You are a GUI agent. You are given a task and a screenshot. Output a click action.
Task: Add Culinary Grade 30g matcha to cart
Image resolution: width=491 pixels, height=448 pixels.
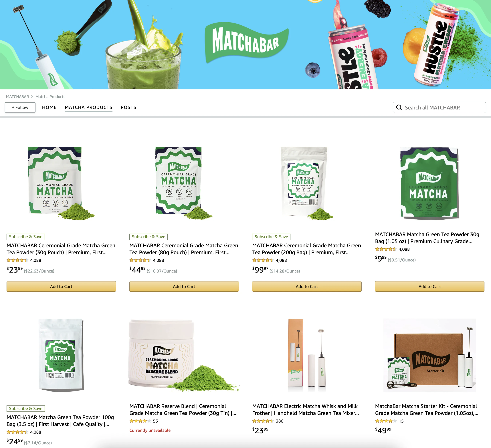pos(430,286)
